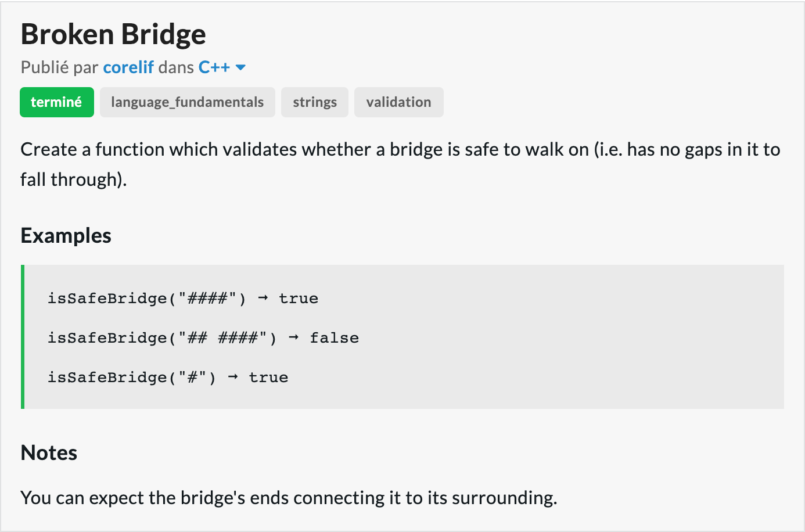The width and height of the screenshot is (805, 532).
Task: Expand the language dropdown caret beside C++
Action: click(240, 68)
